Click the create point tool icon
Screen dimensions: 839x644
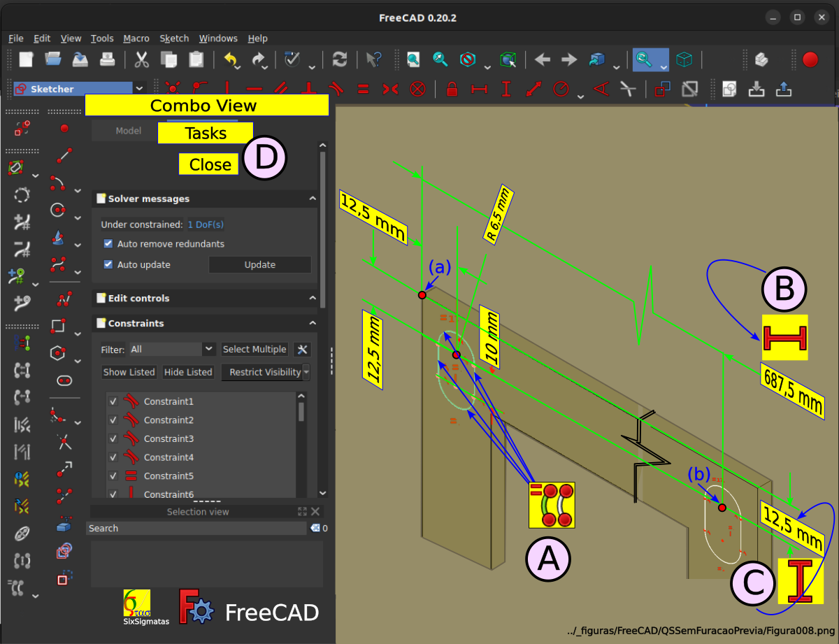64,128
